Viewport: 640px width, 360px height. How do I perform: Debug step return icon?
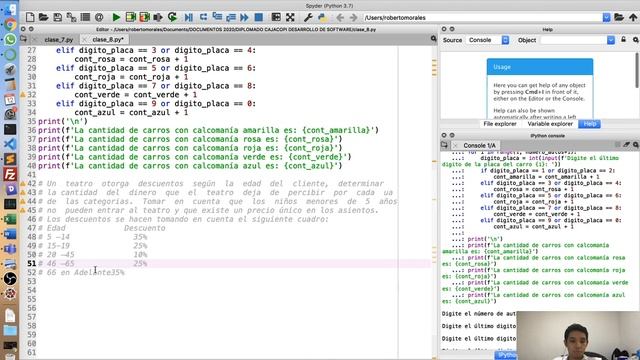[231, 17]
